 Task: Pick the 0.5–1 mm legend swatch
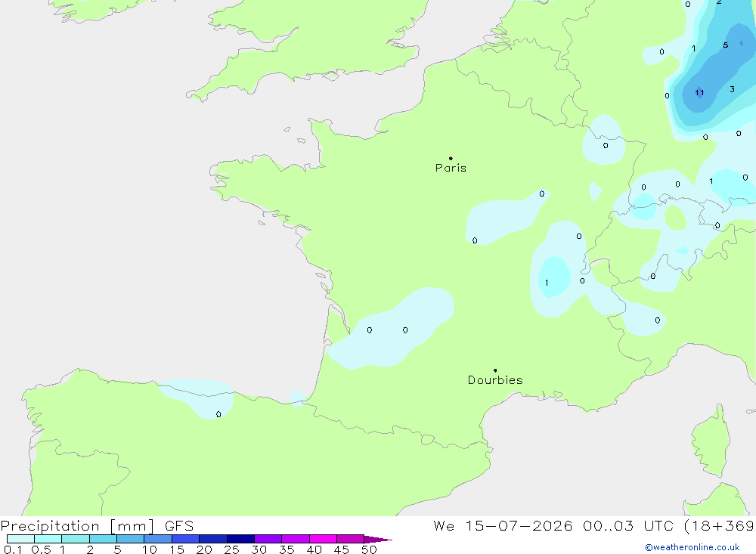[x=48, y=539]
